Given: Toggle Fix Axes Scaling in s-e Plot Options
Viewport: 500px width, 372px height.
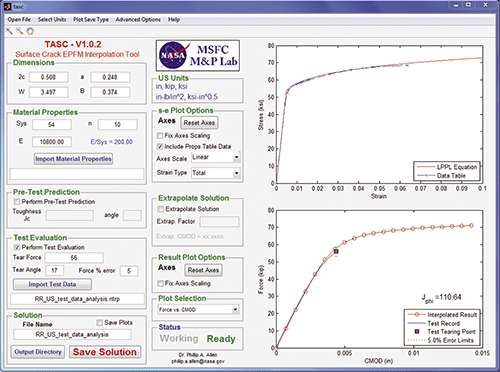Looking at the screenshot, I should tap(160, 136).
